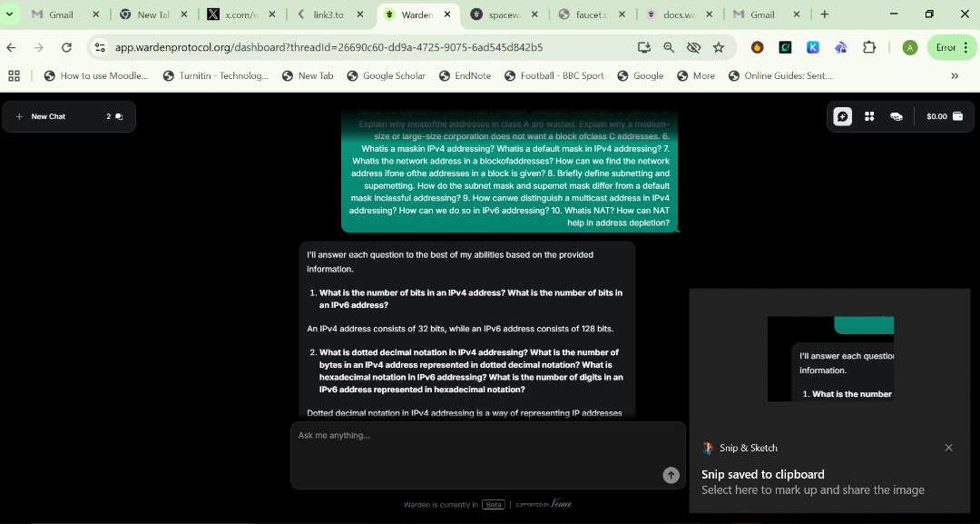Image resolution: width=980 pixels, height=524 pixels.
Task: Open the Turnitin bookmark
Action: pos(216,75)
